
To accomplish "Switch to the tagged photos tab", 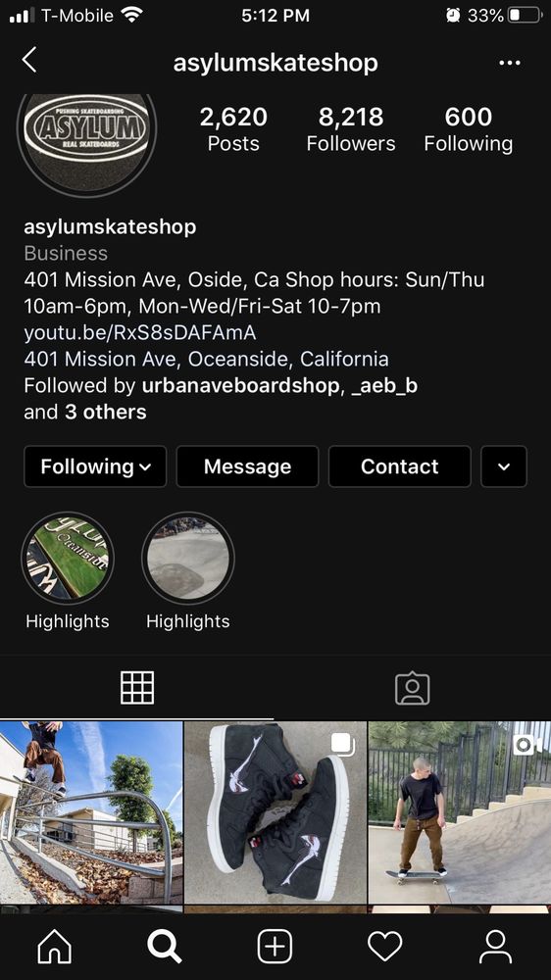I will (x=413, y=688).
